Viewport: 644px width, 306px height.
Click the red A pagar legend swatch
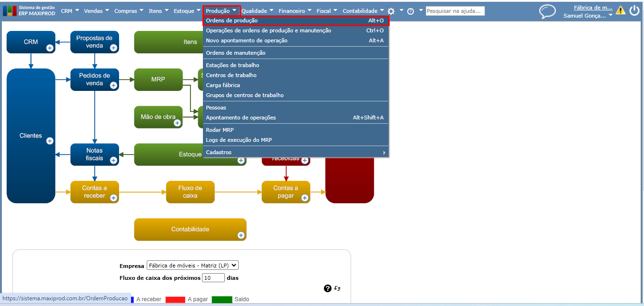click(175, 299)
